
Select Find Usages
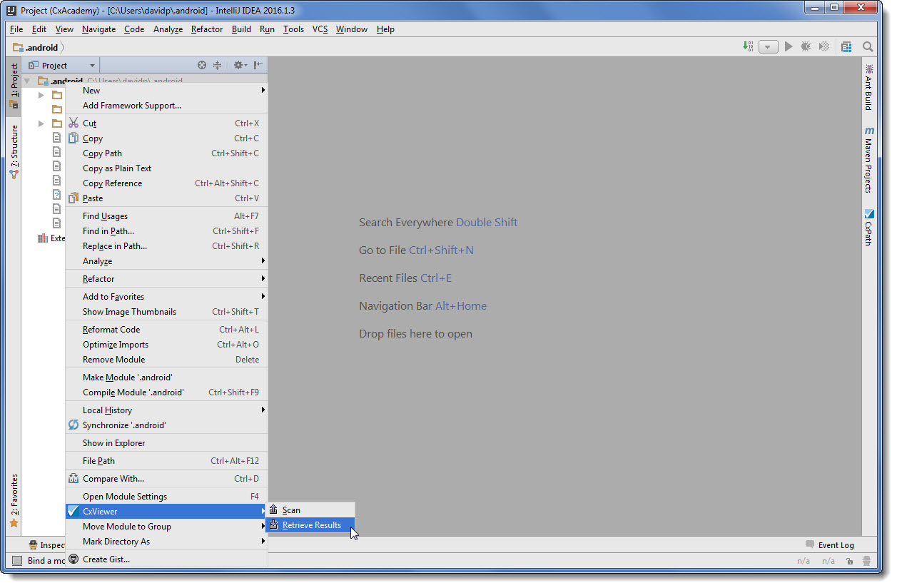click(166, 216)
